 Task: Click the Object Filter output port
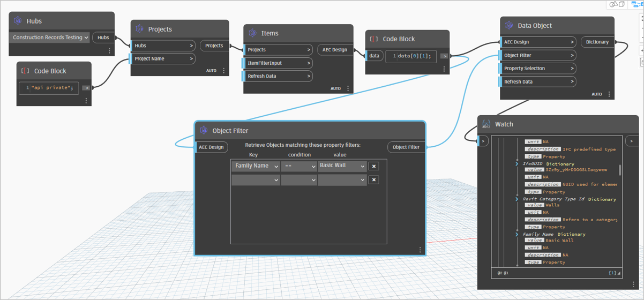(406, 147)
